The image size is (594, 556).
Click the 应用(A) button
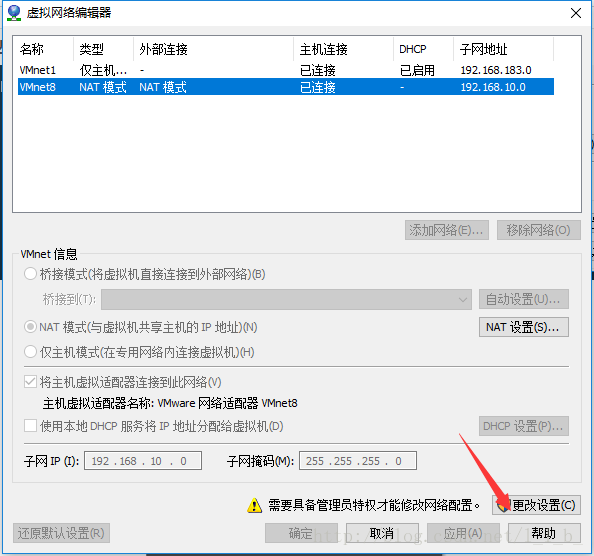click(463, 533)
